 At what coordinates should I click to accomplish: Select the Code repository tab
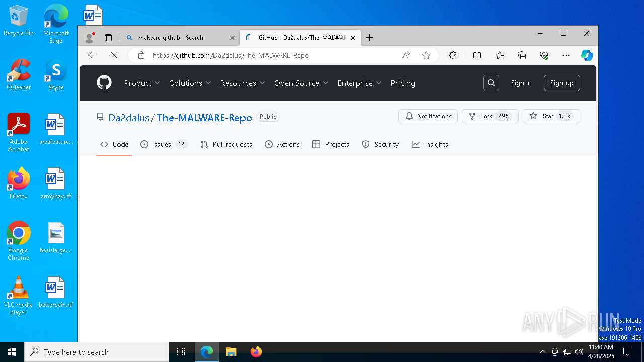(114, 144)
